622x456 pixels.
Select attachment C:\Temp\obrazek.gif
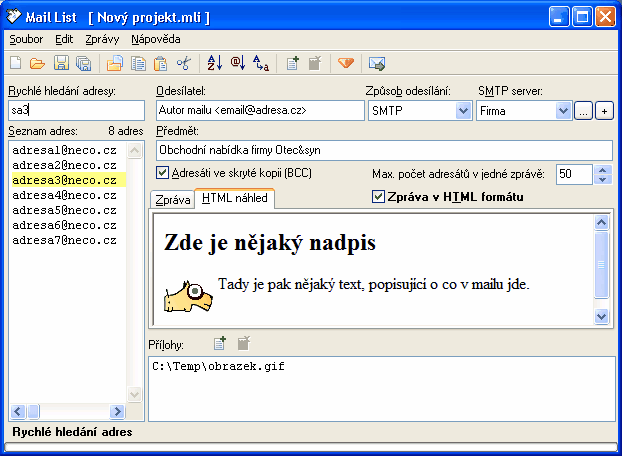point(219,366)
